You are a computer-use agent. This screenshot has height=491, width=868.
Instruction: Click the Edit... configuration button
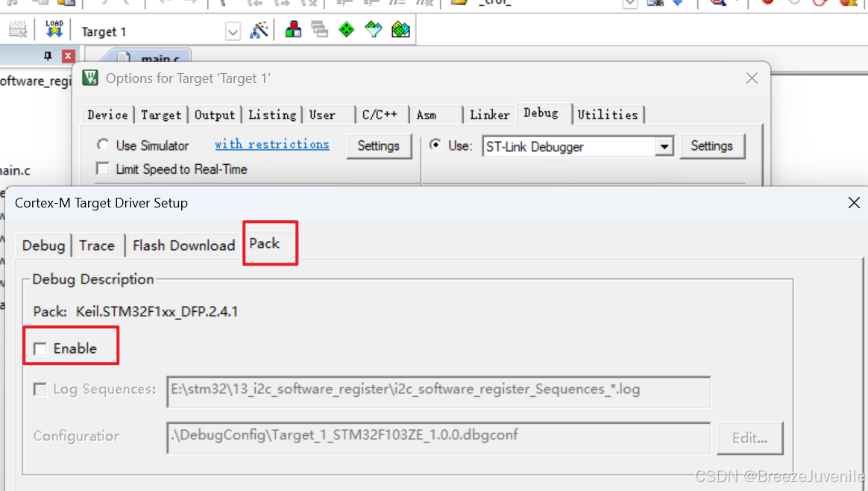click(x=749, y=438)
